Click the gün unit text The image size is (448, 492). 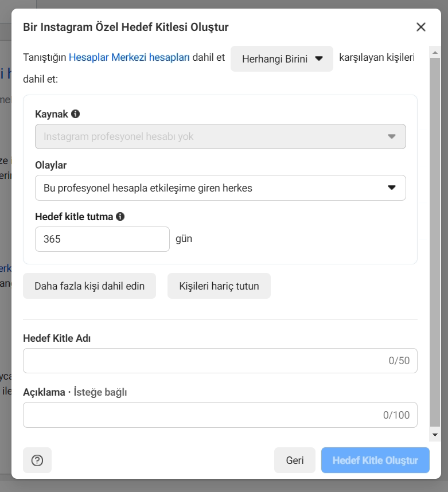[184, 239]
